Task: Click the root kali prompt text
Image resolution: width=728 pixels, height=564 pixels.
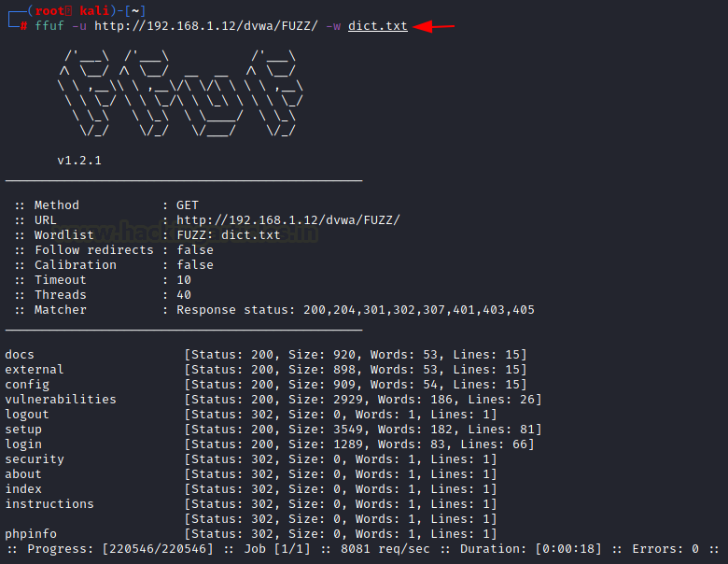Action: (72, 10)
